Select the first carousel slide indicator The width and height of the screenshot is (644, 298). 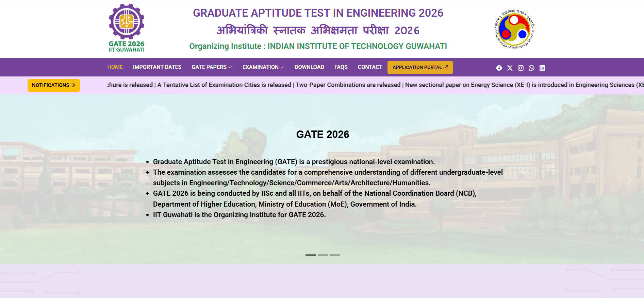point(311,255)
